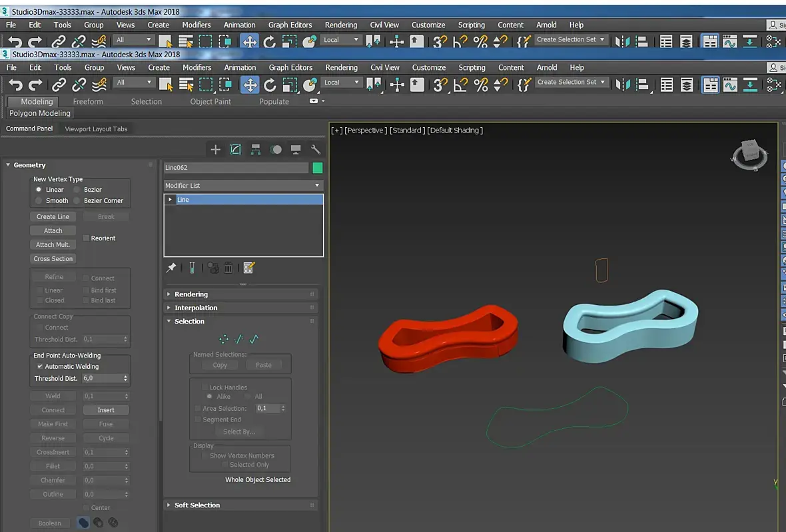The image size is (786, 532).
Task: Expand the Soft Selection rollout
Action: point(197,505)
